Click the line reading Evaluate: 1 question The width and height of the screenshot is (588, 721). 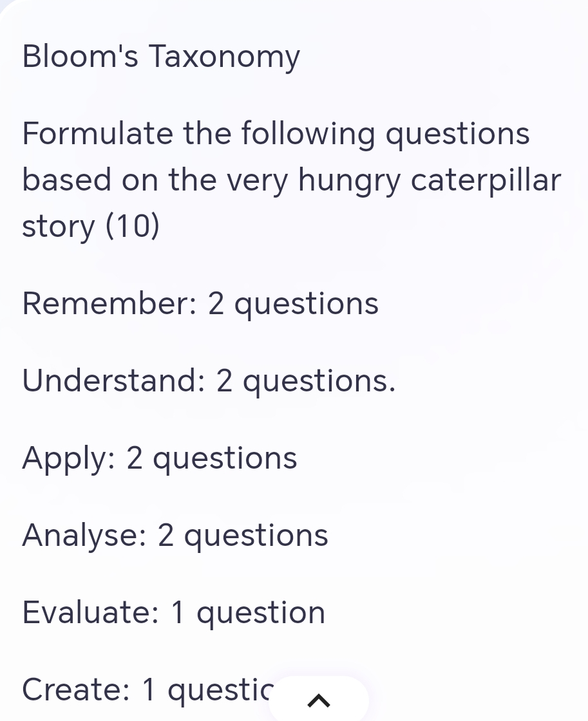point(173,612)
